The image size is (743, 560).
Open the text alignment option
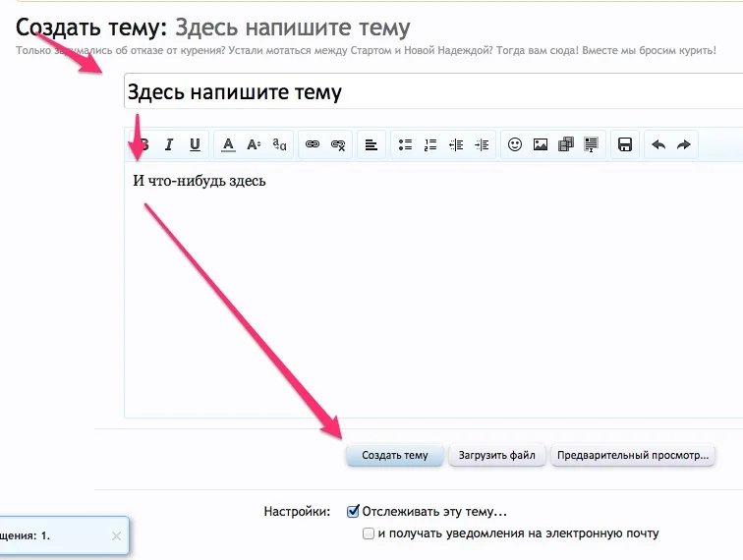tap(371, 144)
